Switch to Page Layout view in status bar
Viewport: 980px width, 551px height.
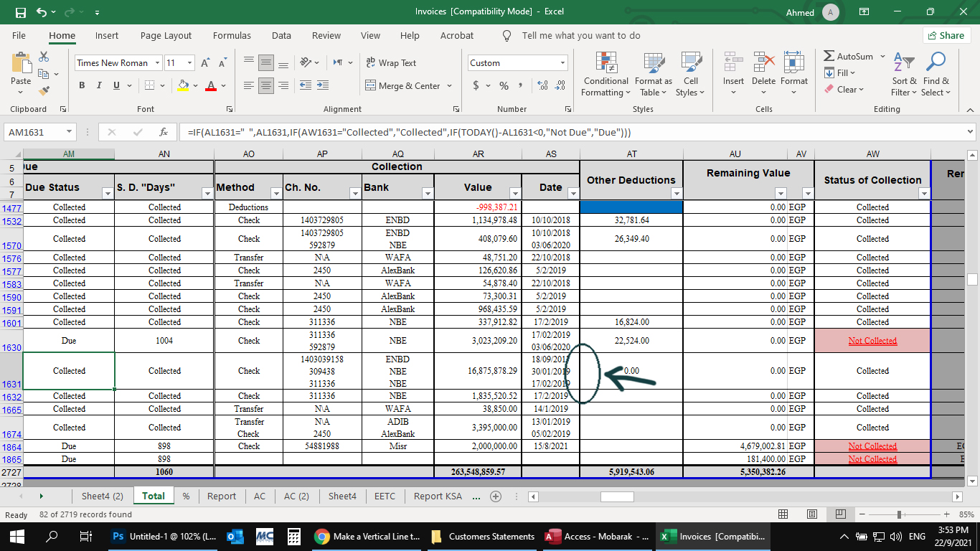pos(811,514)
